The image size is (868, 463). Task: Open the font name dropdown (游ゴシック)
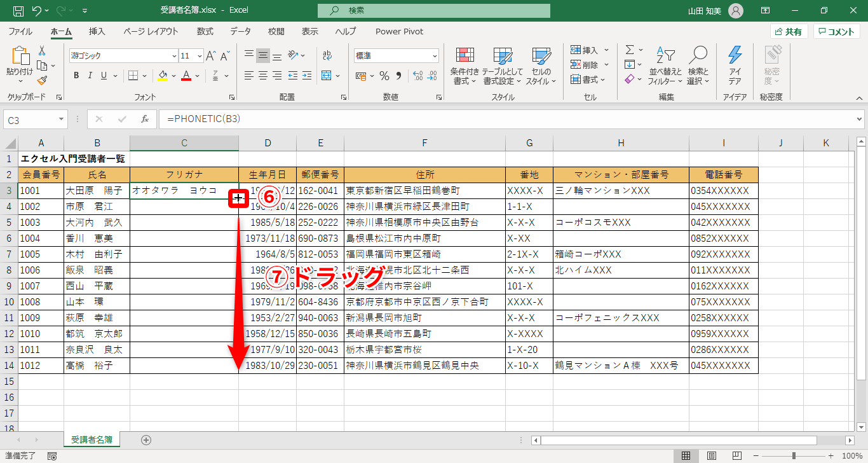pyautogui.click(x=173, y=56)
